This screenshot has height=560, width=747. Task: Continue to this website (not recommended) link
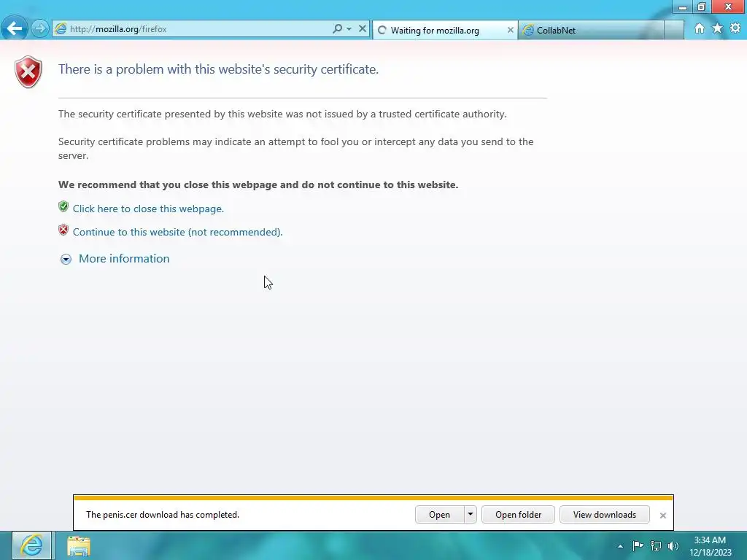pyautogui.click(x=178, y=232)
